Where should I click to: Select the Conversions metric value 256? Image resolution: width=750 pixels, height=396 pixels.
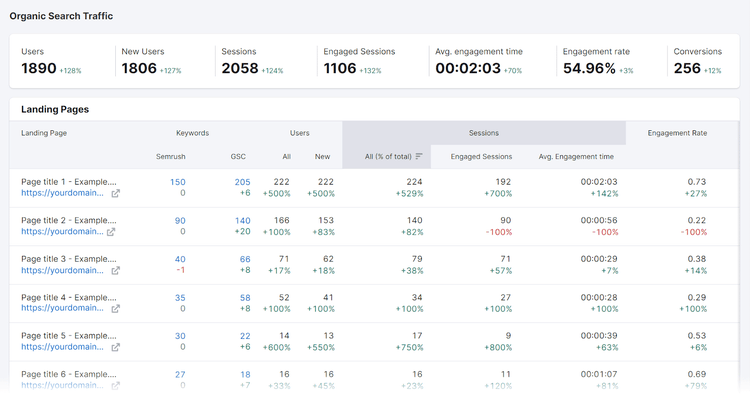(x=687, y=68)
